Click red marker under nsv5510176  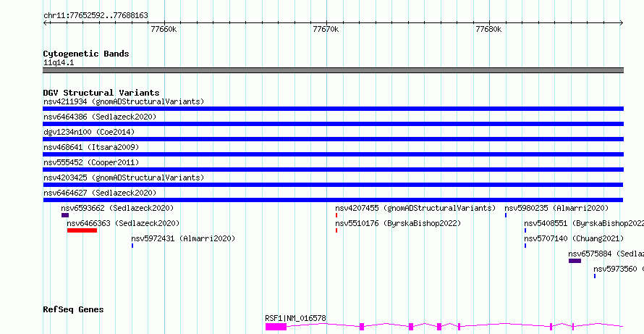point(336,230)
